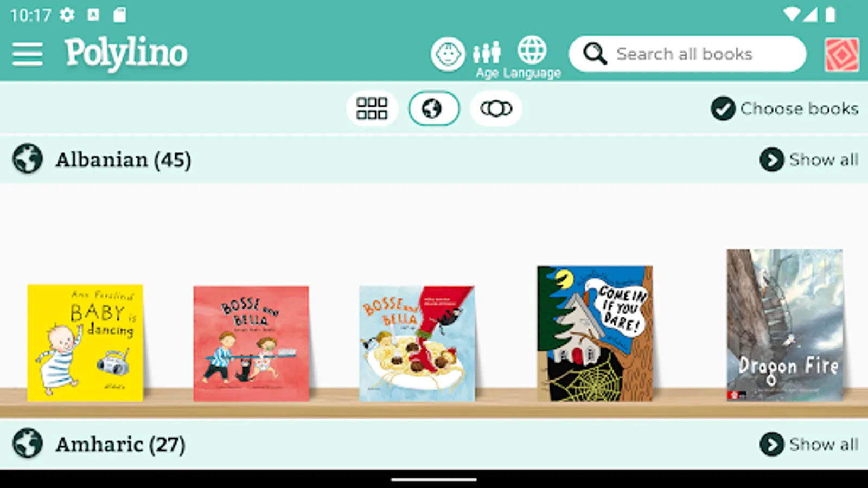Open the Age filter icon
Image resolution: width=868 pixels, height=488 pixels.
click(487, 53)
